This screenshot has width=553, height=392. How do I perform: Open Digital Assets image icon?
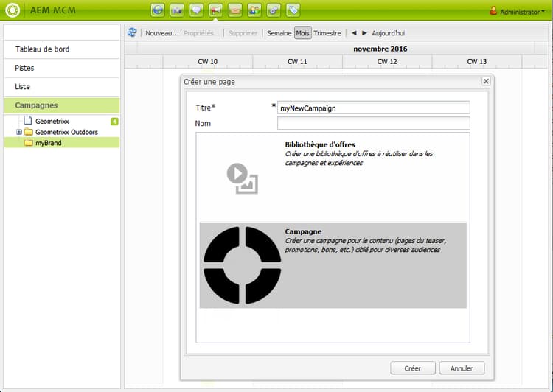coord(177,10)
